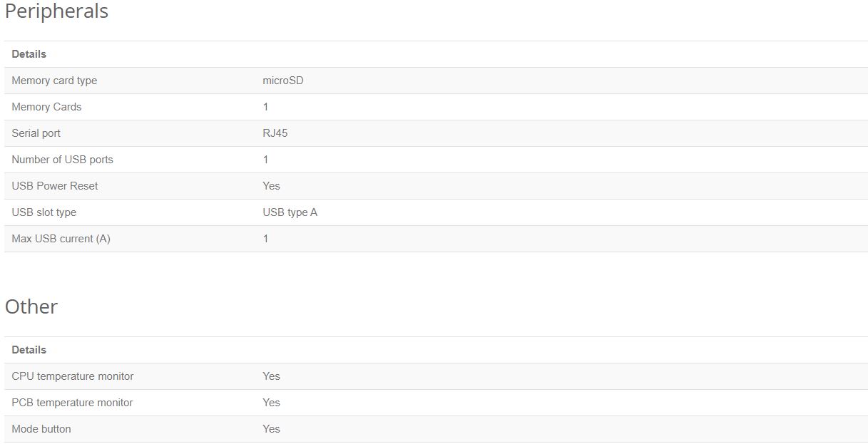Click the Mode button row label
The width and height of the screenshot is (868, 444).
[41, 429]
